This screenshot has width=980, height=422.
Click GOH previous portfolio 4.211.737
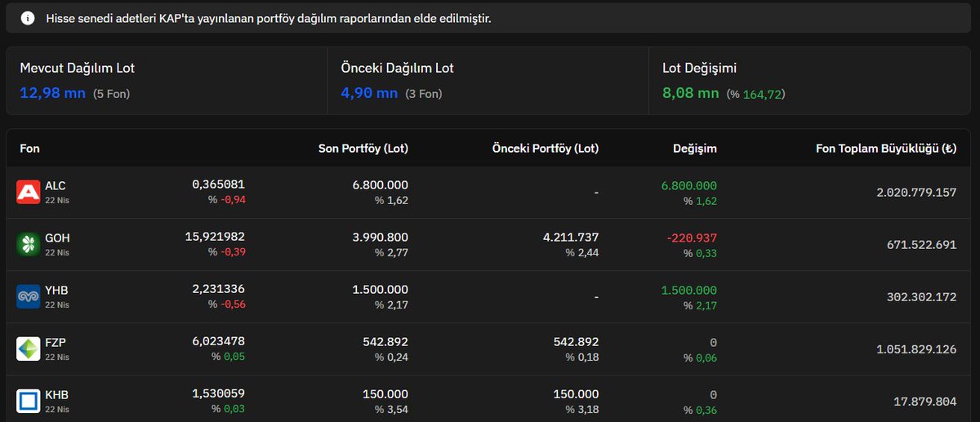tap(572, 238)
